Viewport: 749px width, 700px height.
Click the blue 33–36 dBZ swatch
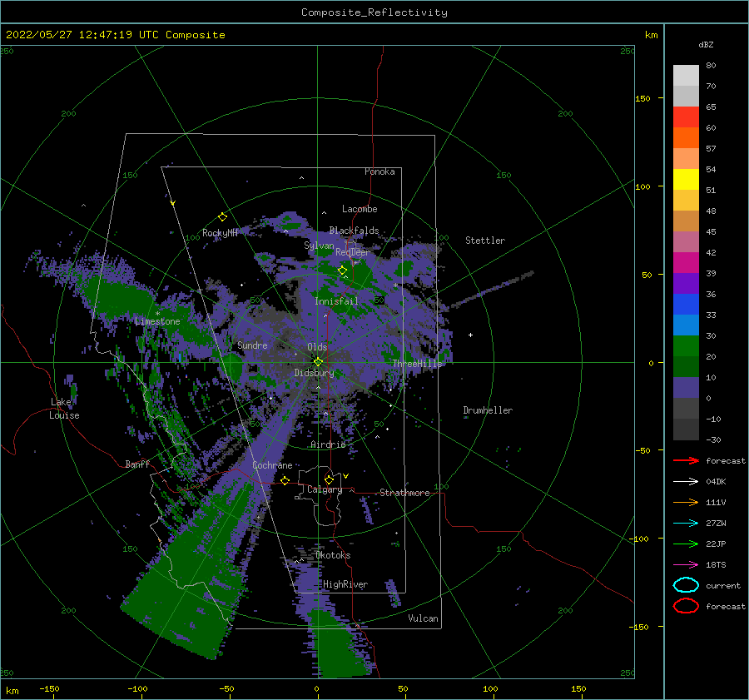coord(686,305)
